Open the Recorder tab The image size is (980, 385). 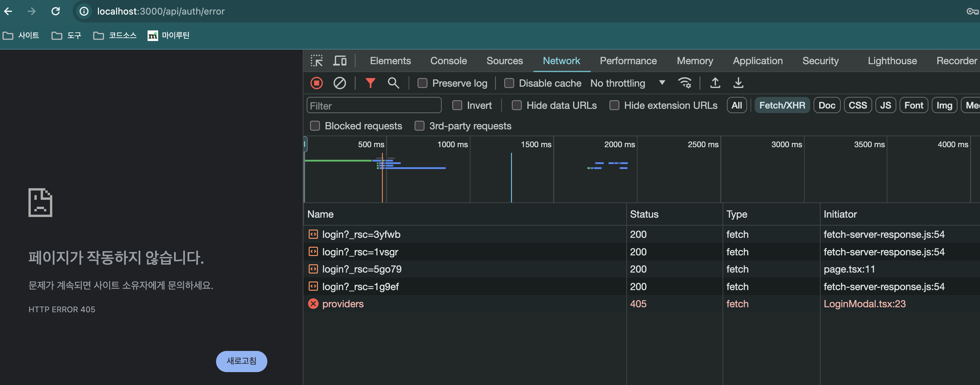coord(957,61)
